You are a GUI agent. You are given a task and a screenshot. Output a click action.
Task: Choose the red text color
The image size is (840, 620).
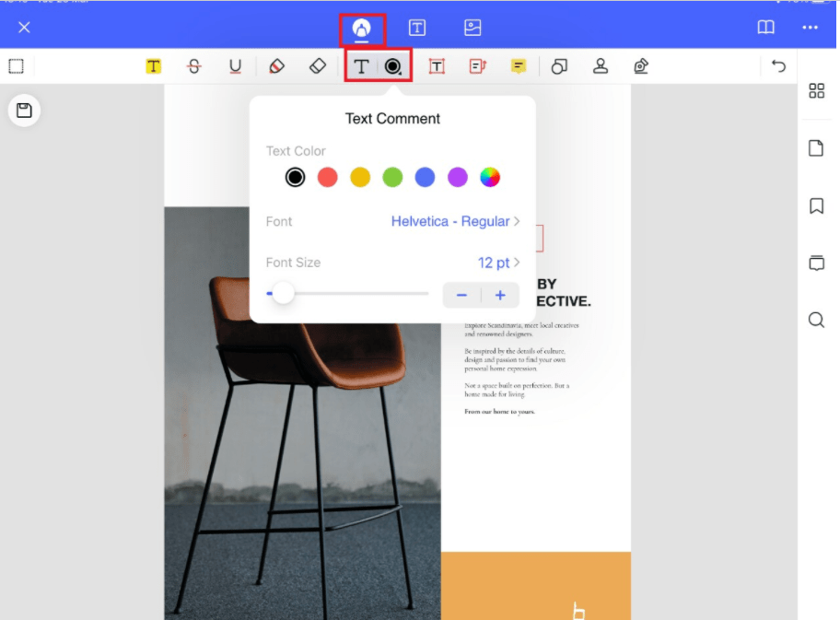(327, 177)
